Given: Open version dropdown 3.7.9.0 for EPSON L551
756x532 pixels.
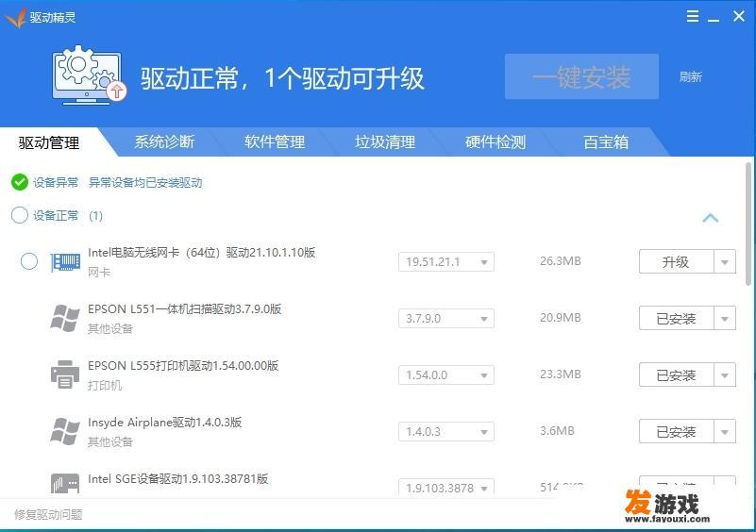Looking at the screenshot, I should [446, 319].
